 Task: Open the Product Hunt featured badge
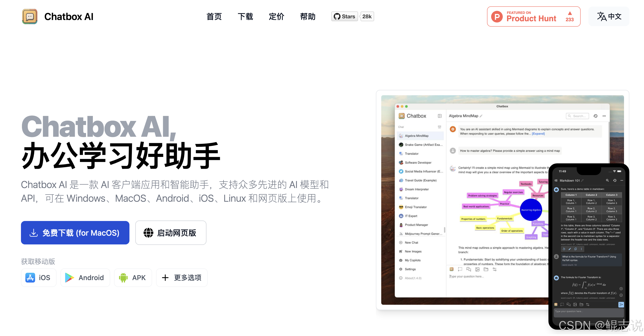pyautogui.click(x=533, y=17)
